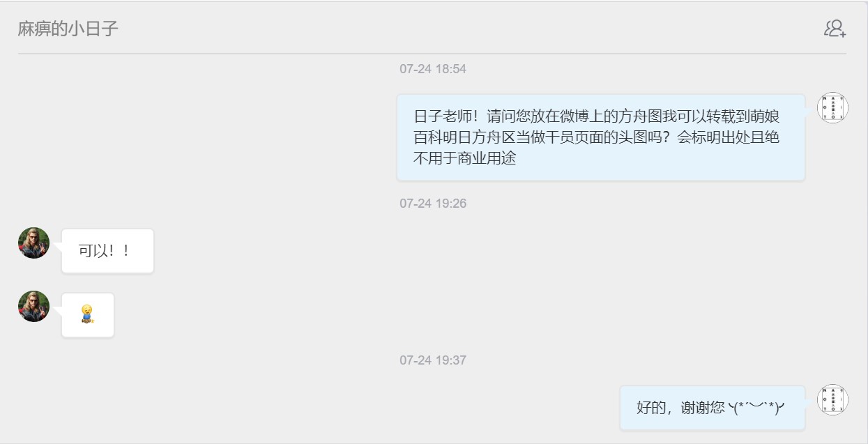
Task: View sender avatar next to 可以！！
Action: tap(33, 243)
